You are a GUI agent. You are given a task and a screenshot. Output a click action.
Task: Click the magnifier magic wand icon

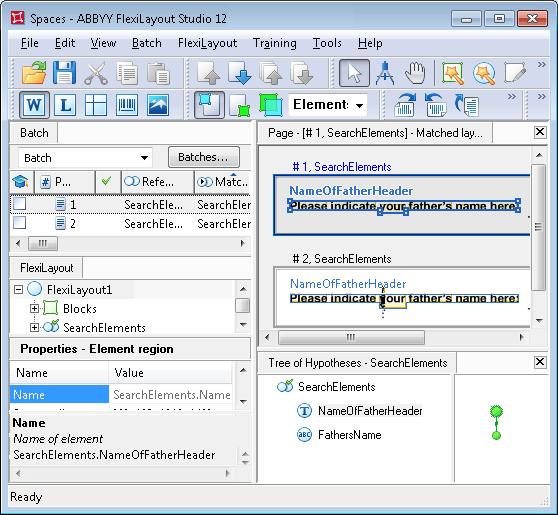point(484,73)
